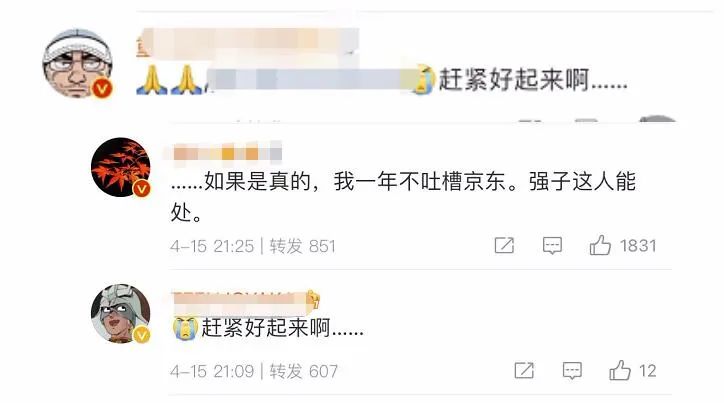Tap yellow V badge on hooded avatar
This screenshot has height=403, width=724.
tap(141, 335)
